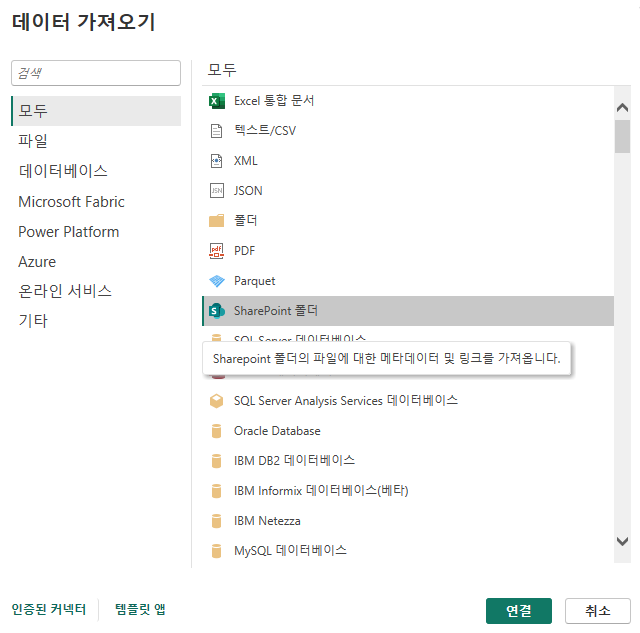The height and width of the screenshot is (633, 640).
Task: Select the 폴더 connector label
Action: pyautogui.click(x=245, y=221)
